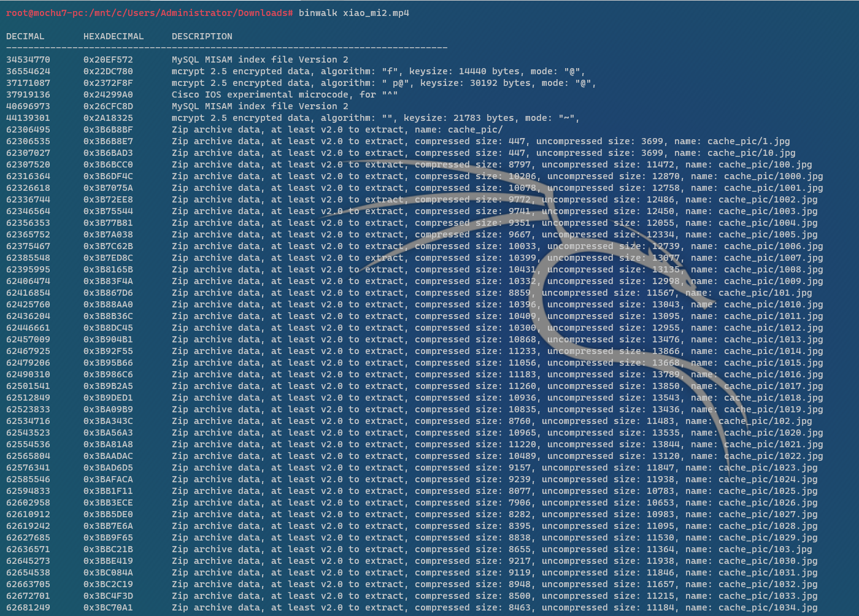Click file name cache_pic/1015.jpg
The height and width of the screenshot is (616, 859).
(774, 363)
